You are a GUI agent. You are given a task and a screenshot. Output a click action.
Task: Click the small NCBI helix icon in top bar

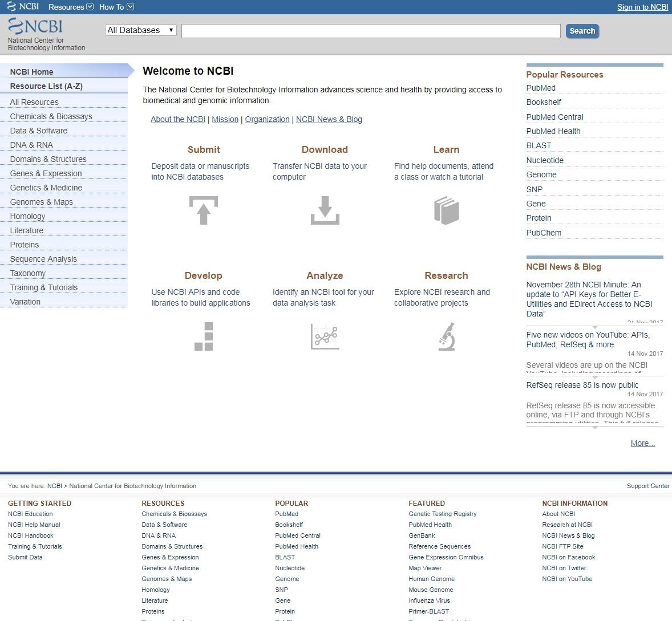[x=11, y=7]
